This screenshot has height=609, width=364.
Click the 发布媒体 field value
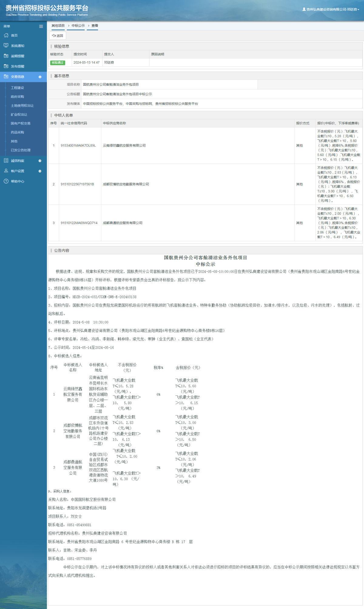tap(140, 104)
